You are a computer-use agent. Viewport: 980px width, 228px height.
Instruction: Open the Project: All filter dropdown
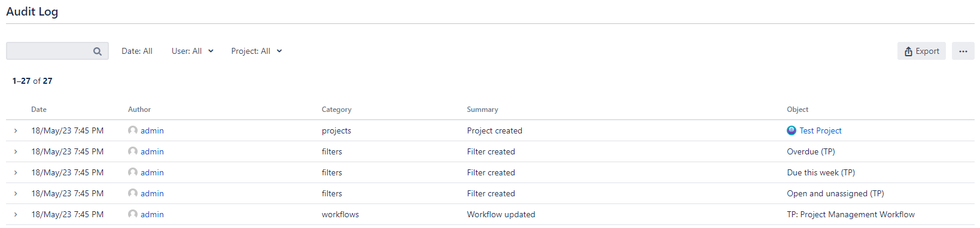(257, 51)
